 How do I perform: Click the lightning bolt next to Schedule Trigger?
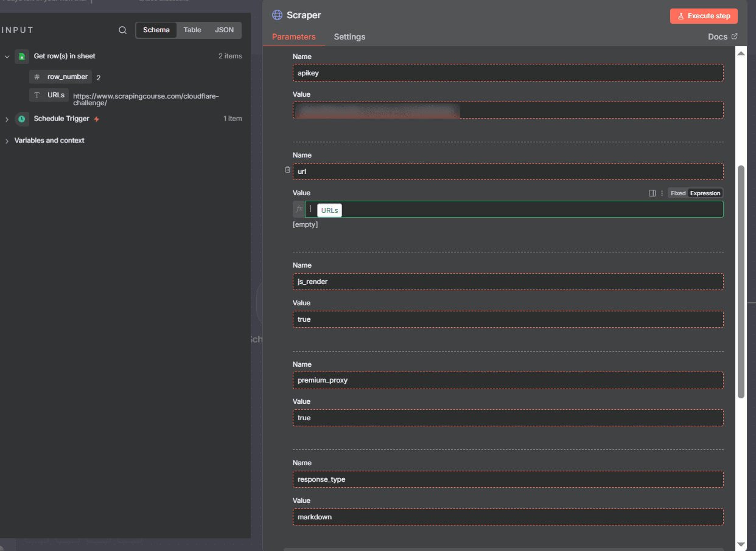[96, 119]
